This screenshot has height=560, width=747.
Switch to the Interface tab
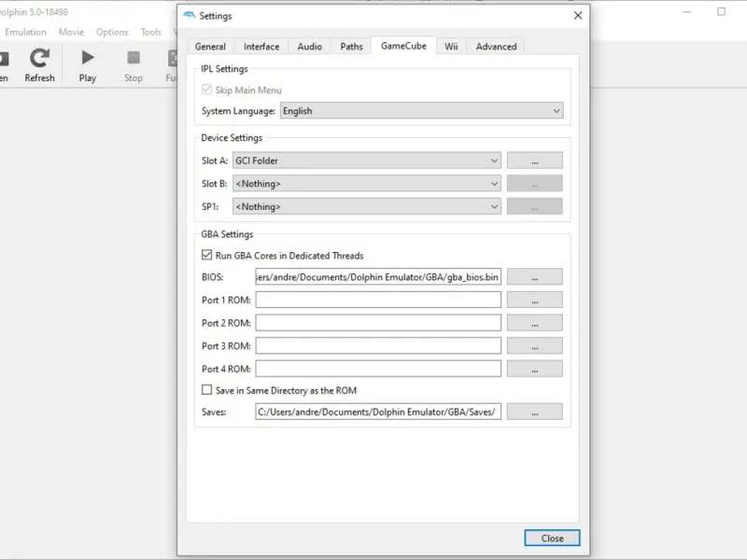point(261,46)
